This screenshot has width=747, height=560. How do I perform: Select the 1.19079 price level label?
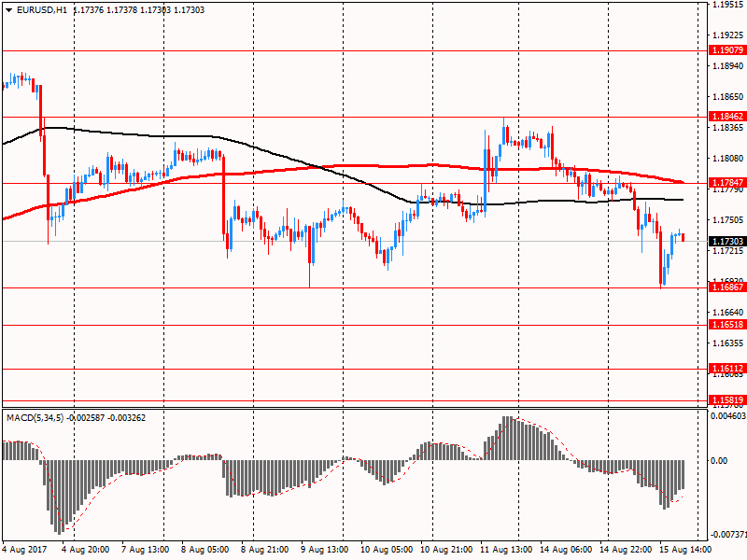(x=727, y=50)
